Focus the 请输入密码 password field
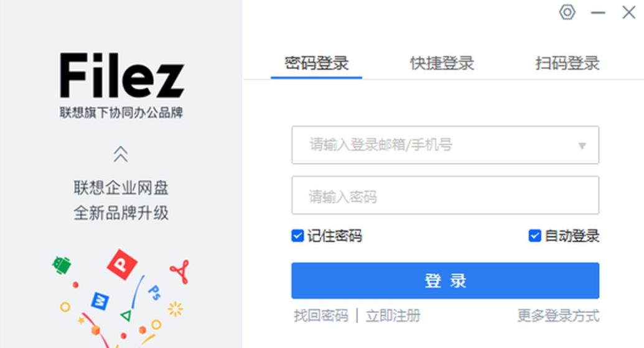This screenshot has width=644, height=348. [x=445, y=197]
